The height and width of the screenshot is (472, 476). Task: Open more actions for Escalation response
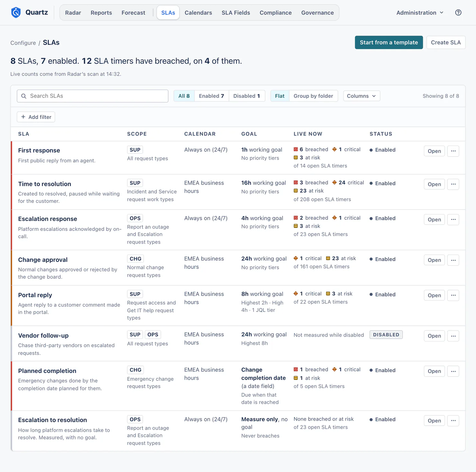coord(453,220)
